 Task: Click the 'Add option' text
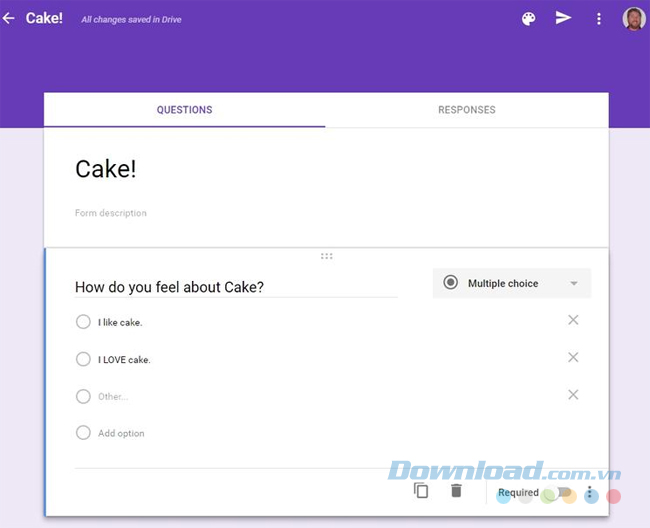pos(121,433)
